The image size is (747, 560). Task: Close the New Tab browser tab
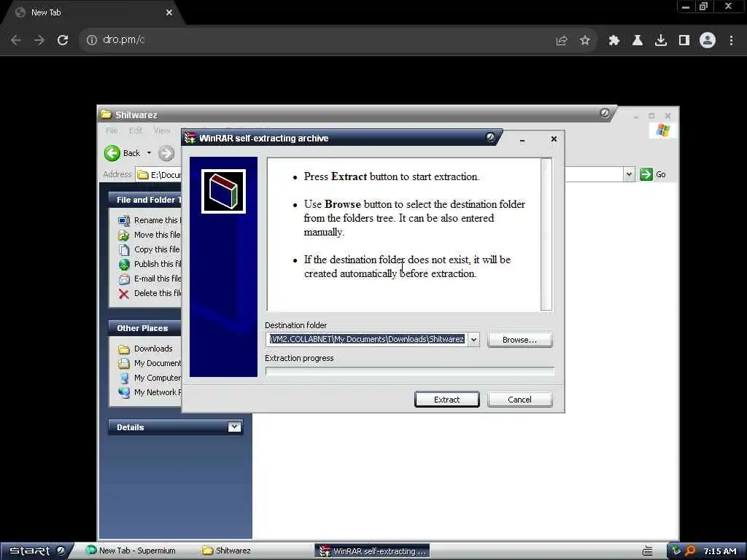click(169, 12)
